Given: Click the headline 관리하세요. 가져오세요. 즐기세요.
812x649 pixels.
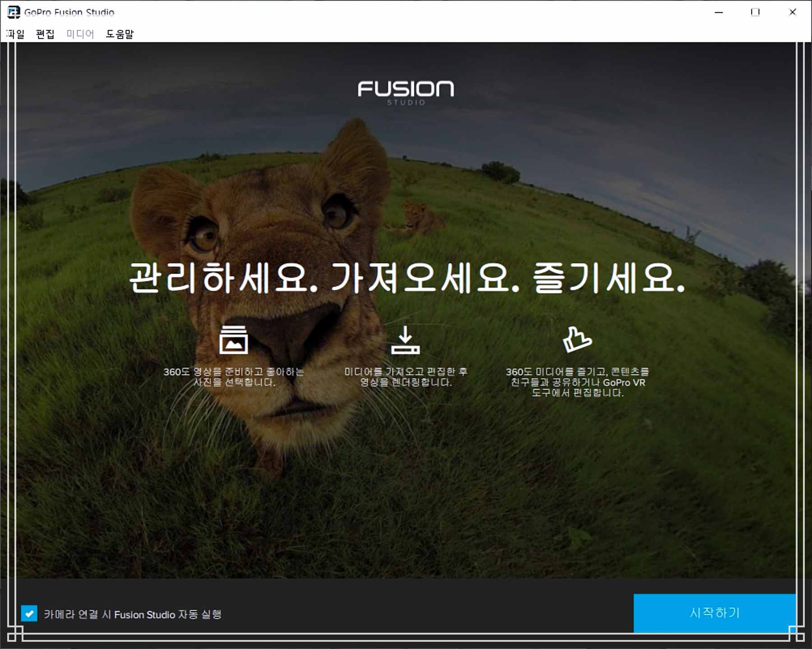Looking at the screenshot, I should tap(407, 278).
